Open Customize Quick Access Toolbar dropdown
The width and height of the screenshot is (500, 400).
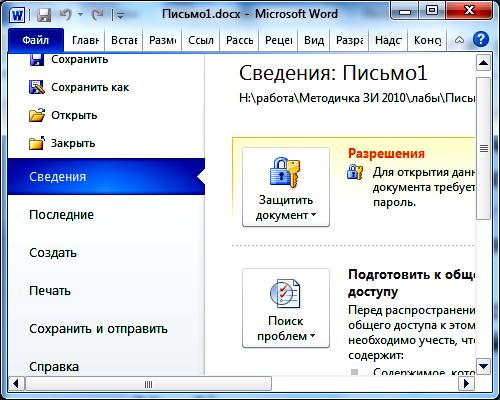tap(120, 15)
